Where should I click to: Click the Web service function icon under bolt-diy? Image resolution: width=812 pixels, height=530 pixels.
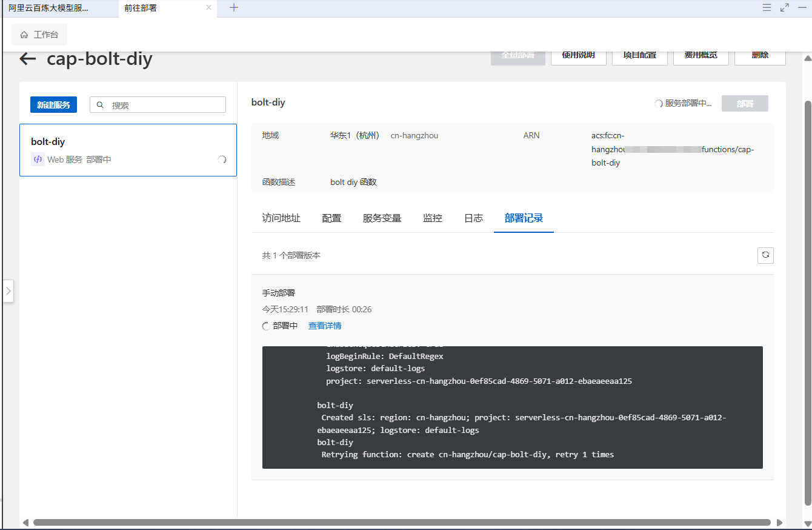pyautogui.click(x=38, y=159)
